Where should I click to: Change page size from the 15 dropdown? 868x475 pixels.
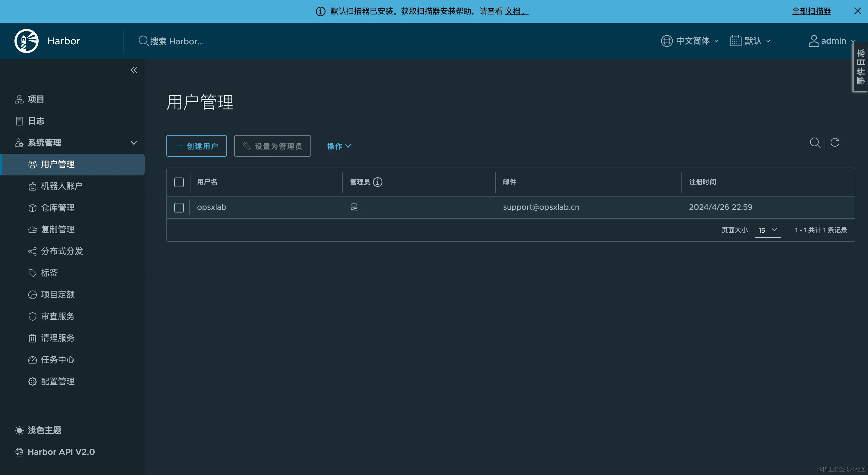tap(768, 231)
